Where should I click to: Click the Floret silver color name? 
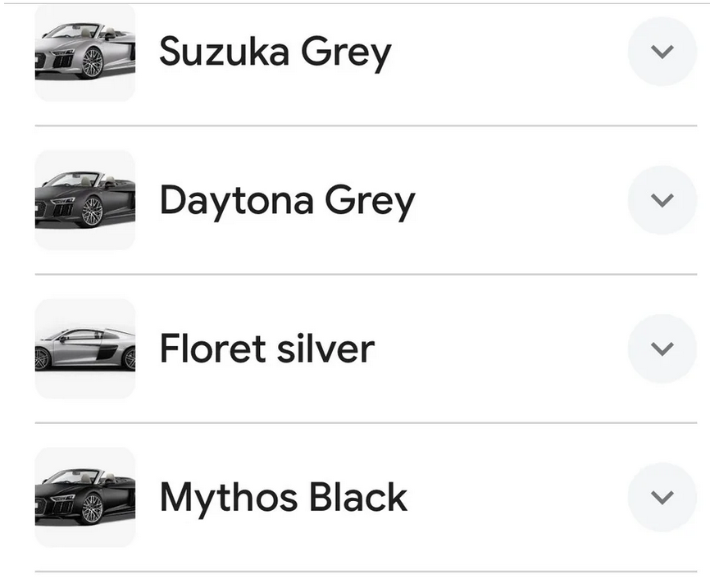tap(266, 349)
